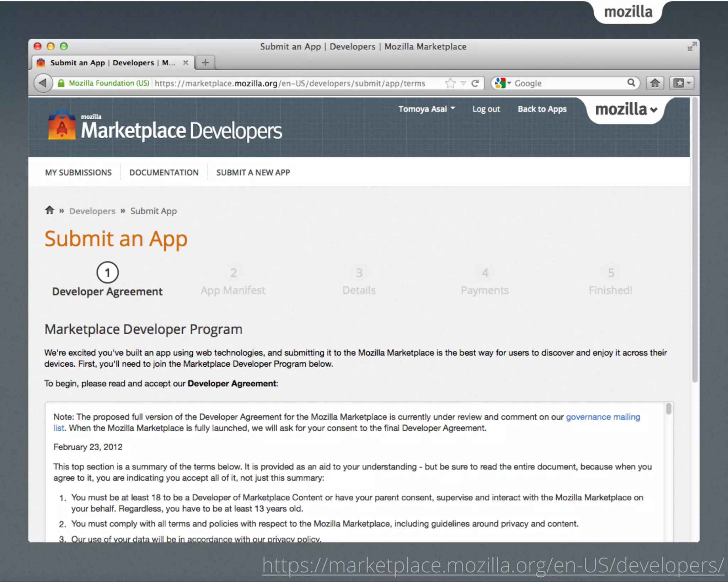Viewport: 728px width, 582px height.
Task: Click step 5 Finished!
Action: click(x=611, y=281)
